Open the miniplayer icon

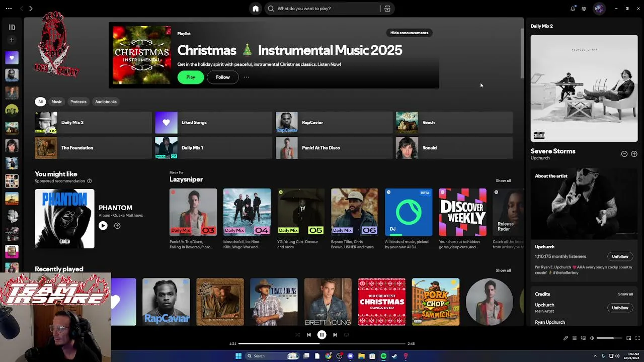click(628, 338)
